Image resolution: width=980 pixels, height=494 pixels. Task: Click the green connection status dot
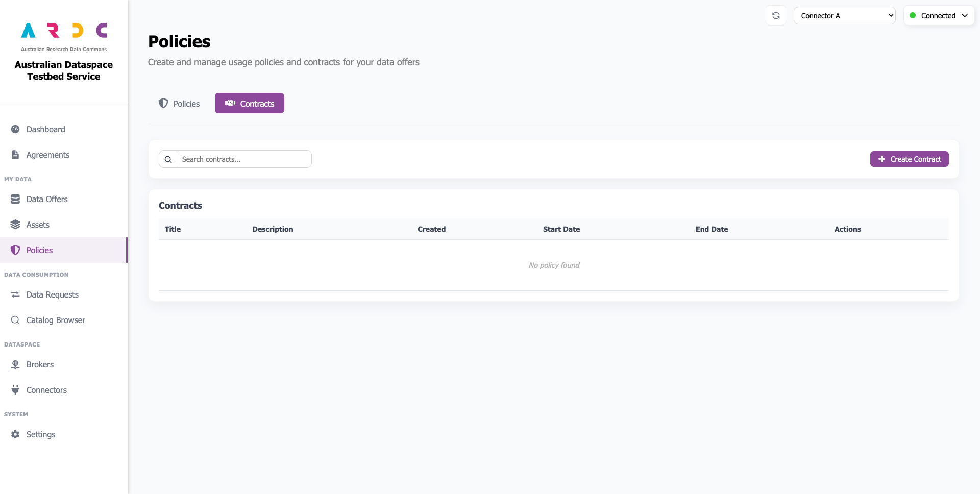coord(913,15)
